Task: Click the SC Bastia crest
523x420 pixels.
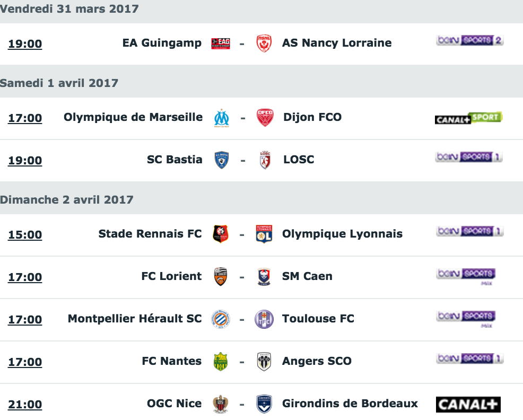Action: [222, 160]
